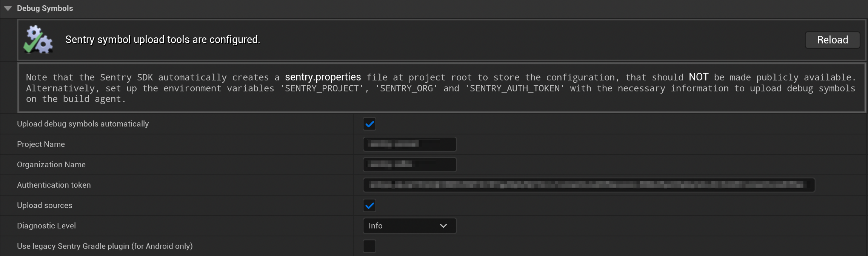Click the Debug Symbols header title
Viewport: 868px width, 256px height.
point(45,8)
